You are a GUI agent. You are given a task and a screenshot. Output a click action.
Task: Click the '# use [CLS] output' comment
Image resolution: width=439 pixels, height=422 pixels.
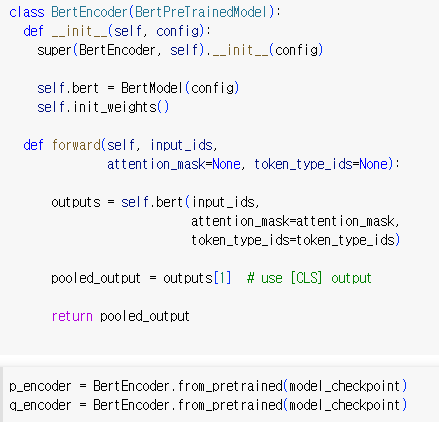point(309,278)
